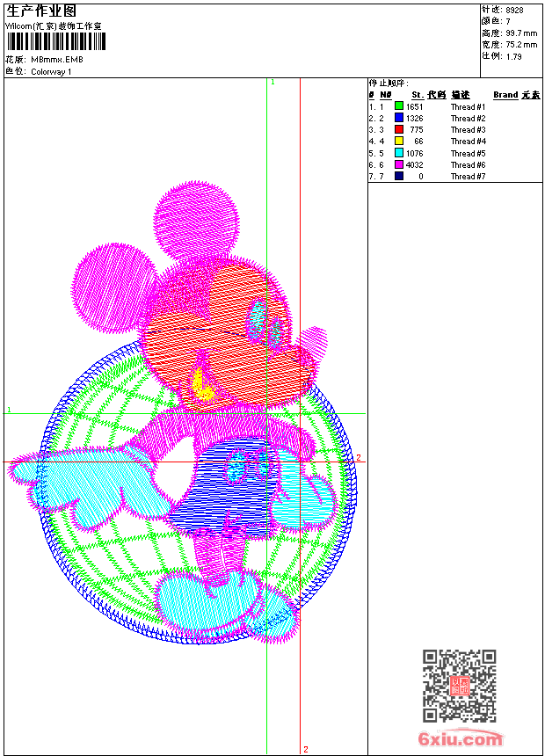
Task: Click the '元素' column header
Action: tap(531, 95)
